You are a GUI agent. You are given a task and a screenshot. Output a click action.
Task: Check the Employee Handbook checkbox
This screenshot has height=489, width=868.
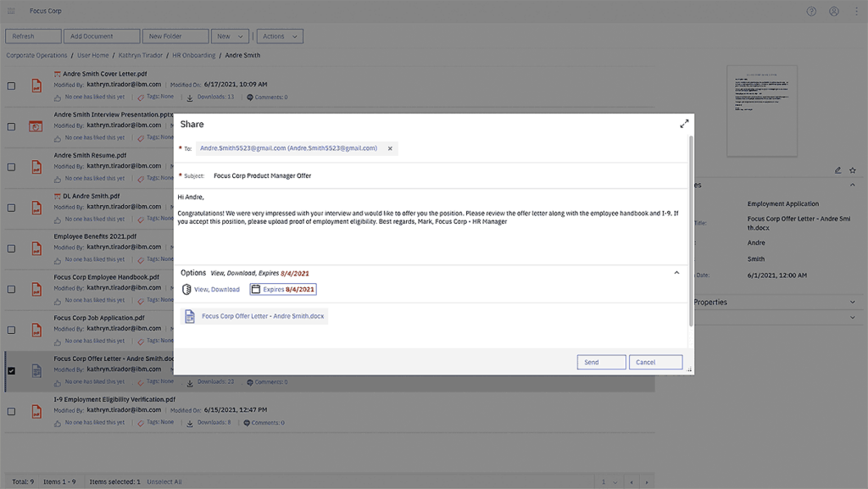click(x=11, y=289)
